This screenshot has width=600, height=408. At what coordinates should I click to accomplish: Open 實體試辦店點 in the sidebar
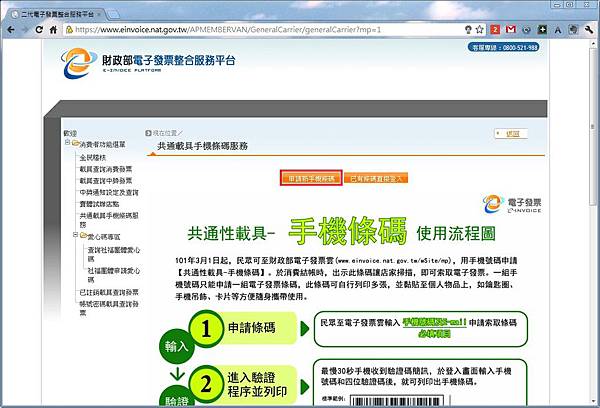click(x=99, y=204)
